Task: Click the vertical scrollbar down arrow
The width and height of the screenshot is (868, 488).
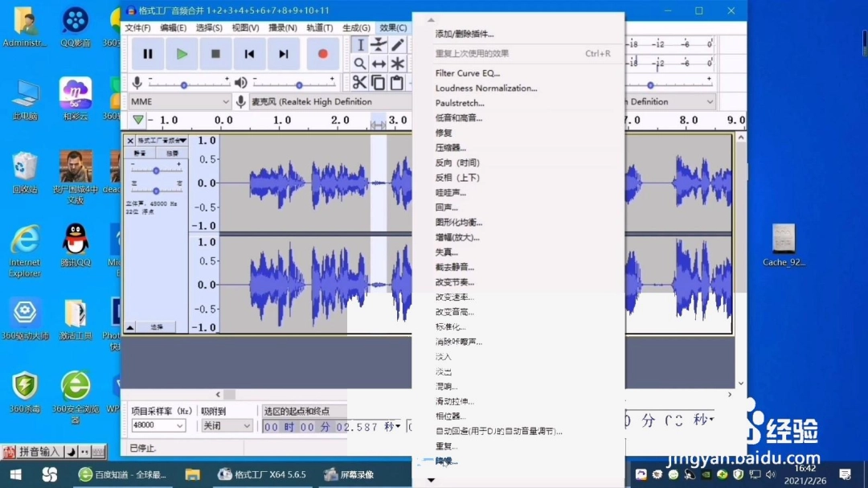Action: pos(741,383)
